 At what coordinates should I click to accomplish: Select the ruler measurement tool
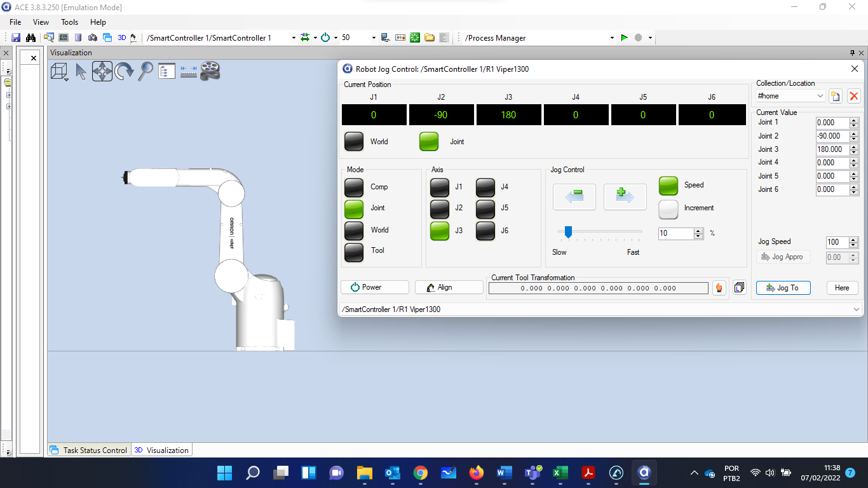click(189, 71)
